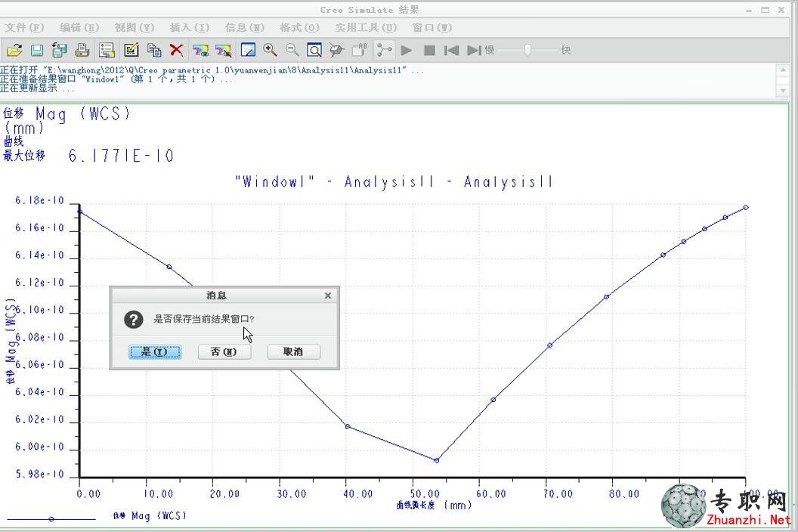798x532 pixels.
Task: Click the legend 位移 Mag (WCS) label
Action: (x=150, y=515)
